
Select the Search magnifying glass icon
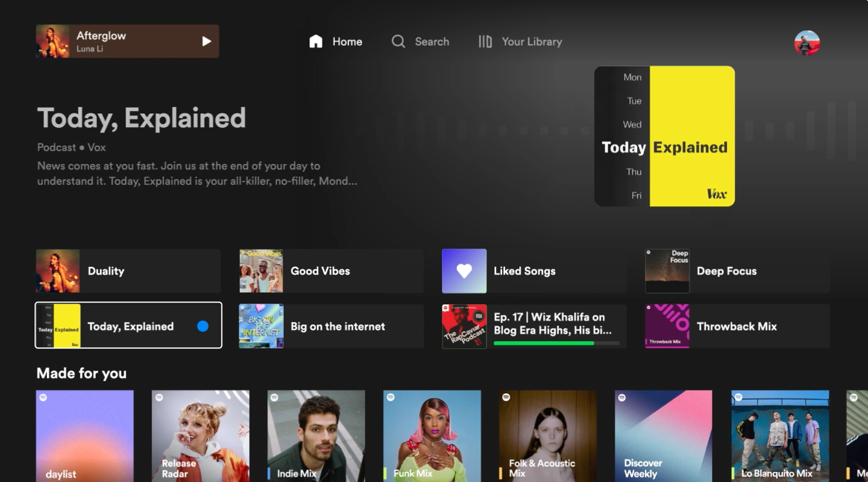[398, 41]
